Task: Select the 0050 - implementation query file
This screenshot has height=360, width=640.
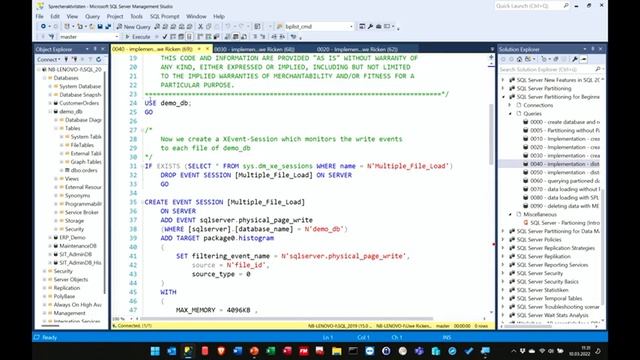Action: [564, 172]
